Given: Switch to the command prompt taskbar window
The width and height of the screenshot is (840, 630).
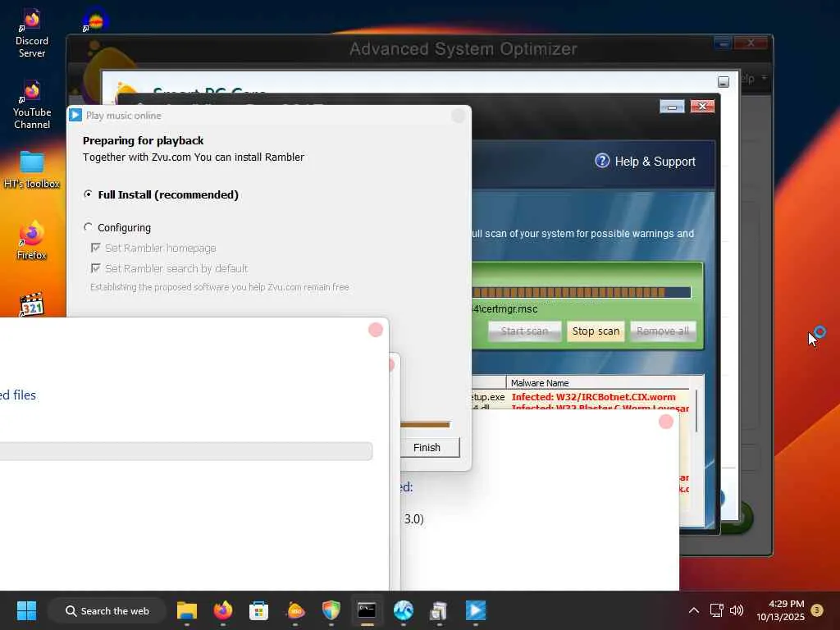Looking at the screenshot, I should 367,610.
